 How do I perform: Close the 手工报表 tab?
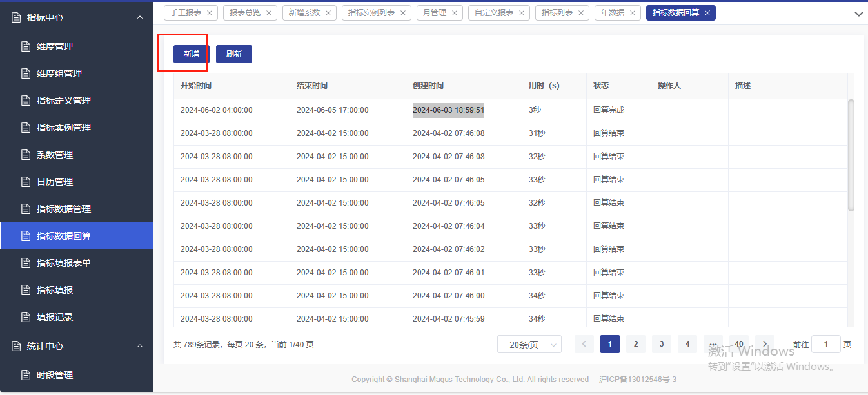click(x=209, y=13)
